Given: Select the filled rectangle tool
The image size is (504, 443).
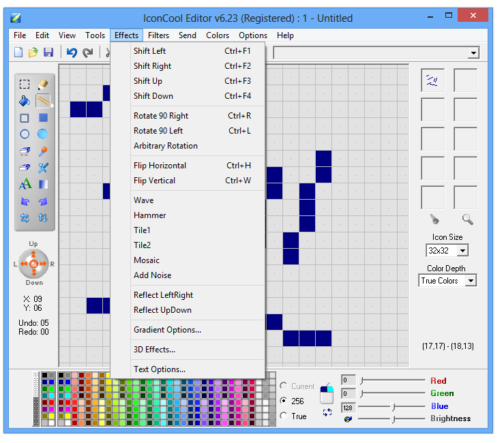Looking at the screenshot, I should pyautogui.click(x=43, y=118).
